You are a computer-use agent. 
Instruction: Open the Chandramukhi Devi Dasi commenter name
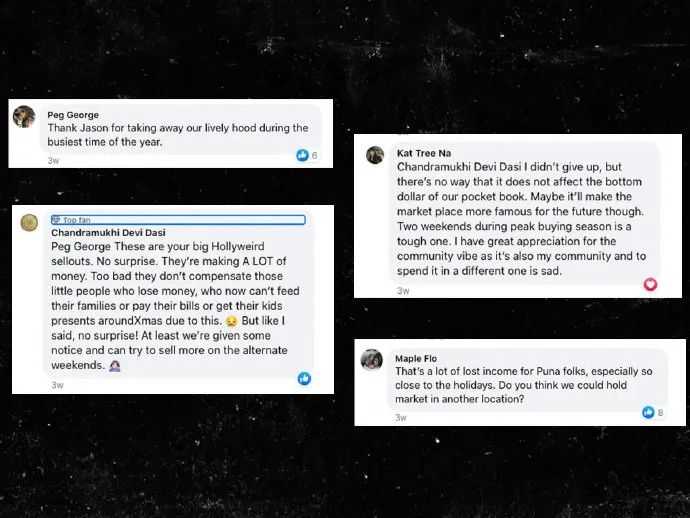pos(108,232)
